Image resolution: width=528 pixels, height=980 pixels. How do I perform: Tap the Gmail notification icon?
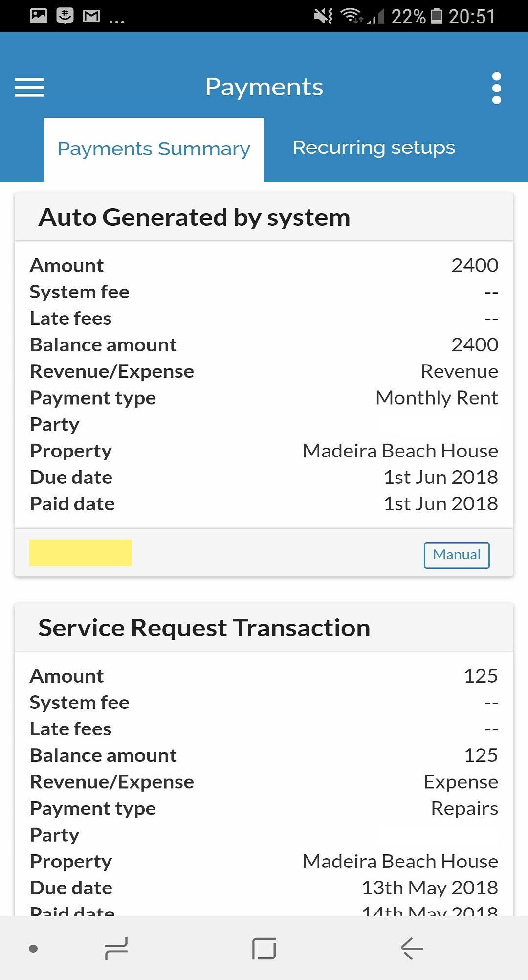91,16
